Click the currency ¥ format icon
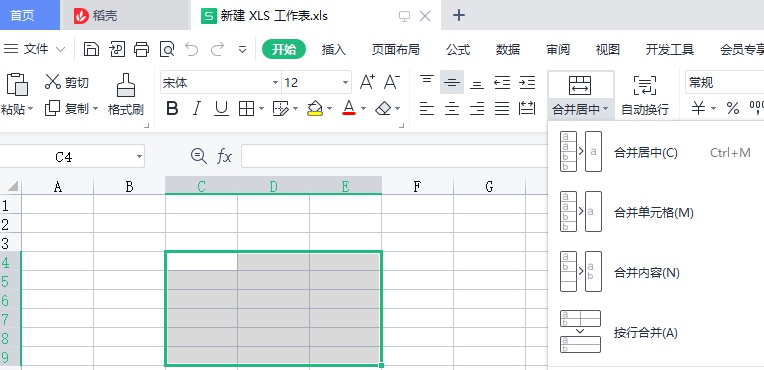The image size is (764, 370). 699,108
